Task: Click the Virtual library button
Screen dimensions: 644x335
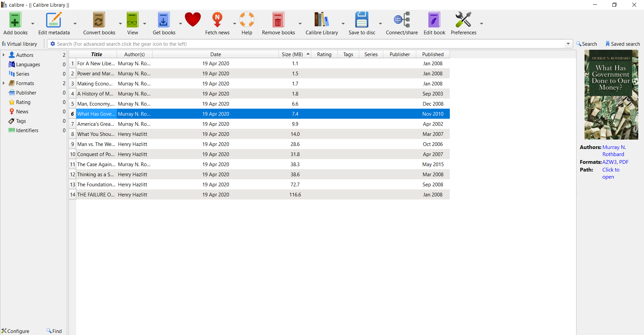Action: click(19, 44)
